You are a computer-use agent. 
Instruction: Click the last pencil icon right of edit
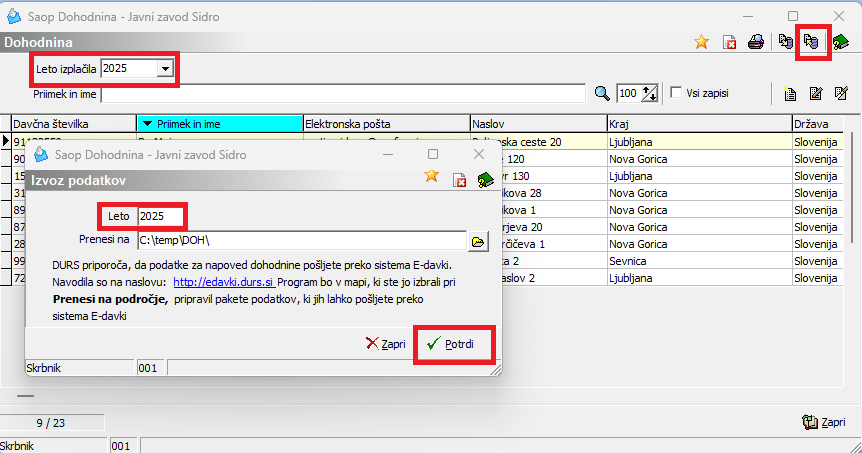[x=841, y=93]
